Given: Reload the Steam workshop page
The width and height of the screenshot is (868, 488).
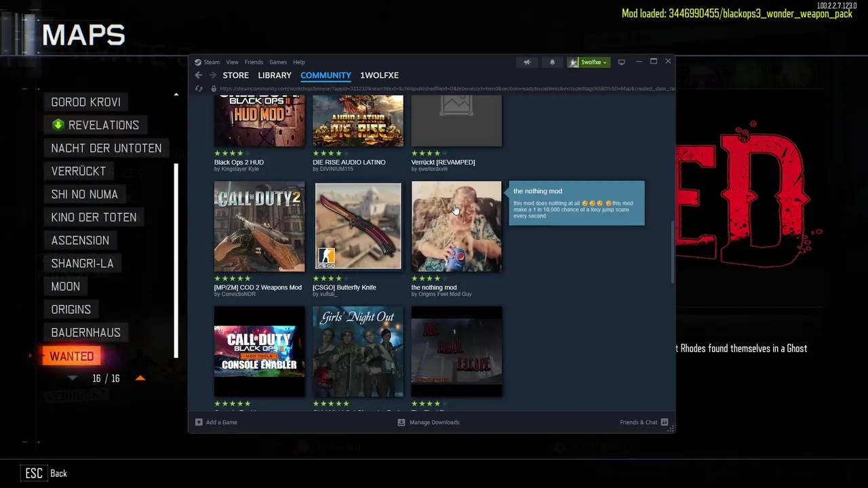Looking at the screenshot, I should [199, 89].
